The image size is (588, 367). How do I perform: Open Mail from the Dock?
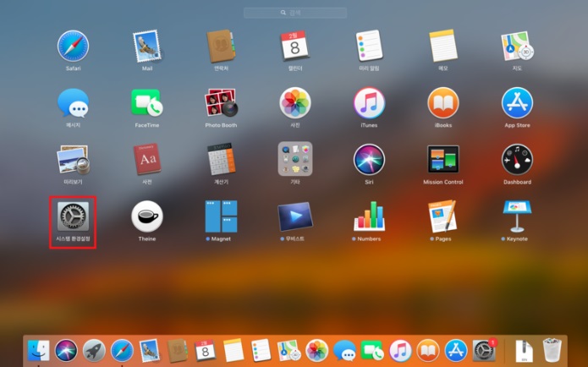click(150, 350)
